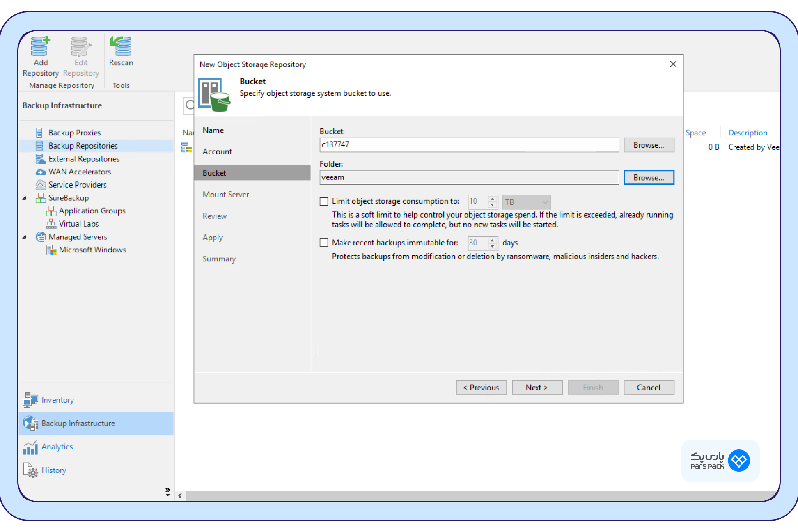Viewport: 798px width, 532px height.
Task: Click the Rescan tool icon
Action: [x=121, y=46]
